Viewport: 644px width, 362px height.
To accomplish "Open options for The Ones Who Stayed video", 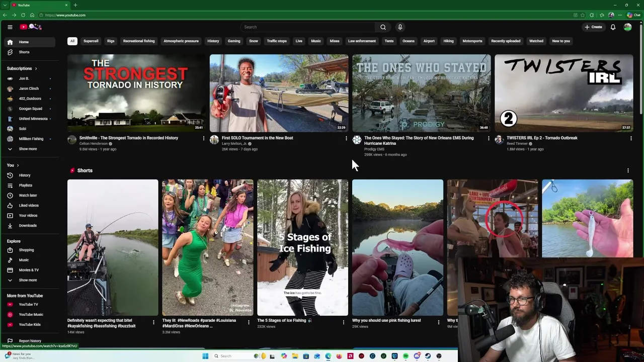I will 489,138.
